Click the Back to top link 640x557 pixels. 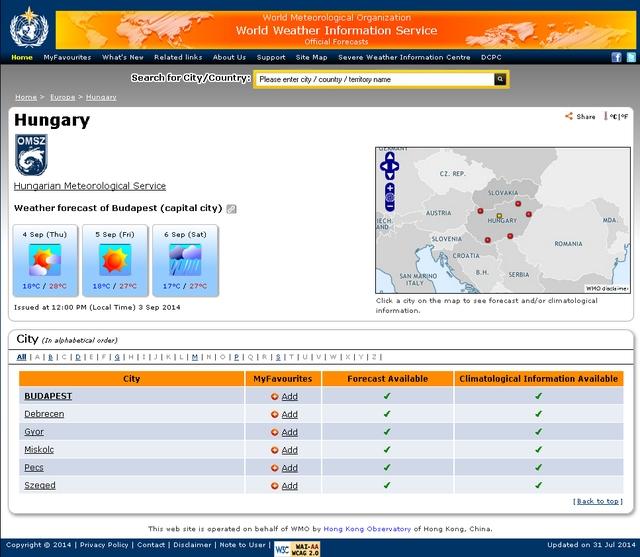pyautogui.click(x=598, y=502)
